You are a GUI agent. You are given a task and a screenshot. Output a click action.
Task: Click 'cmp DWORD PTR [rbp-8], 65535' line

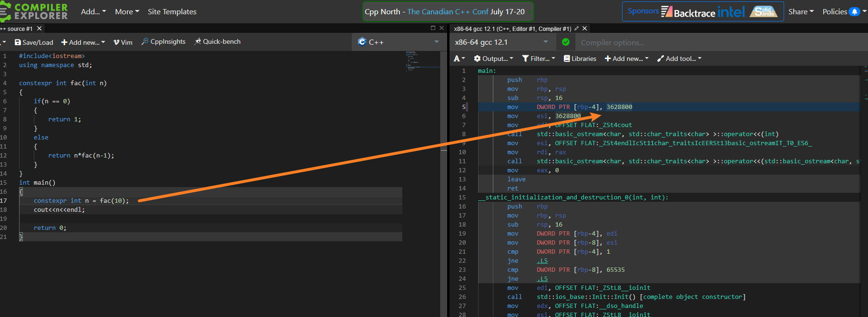pyautogui.click(x=566, y=270)
